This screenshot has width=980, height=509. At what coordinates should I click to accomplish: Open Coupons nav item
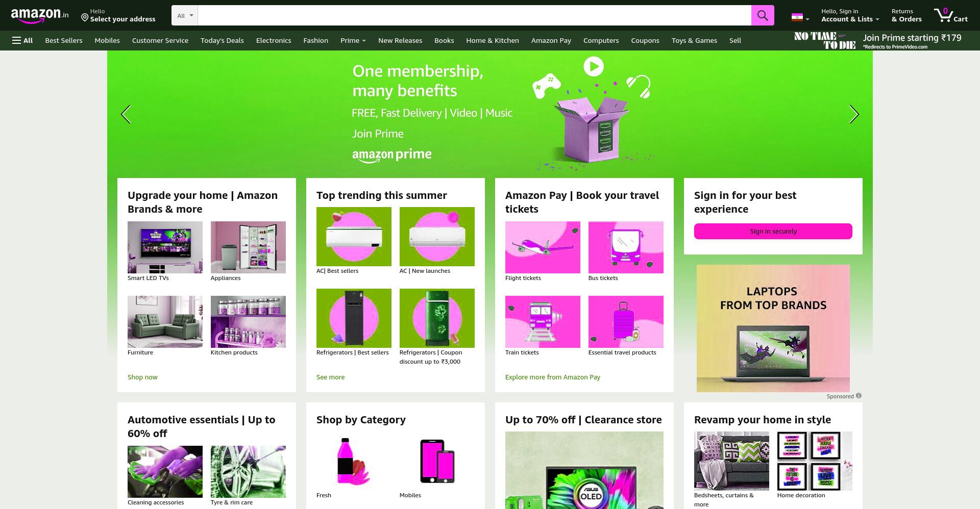tap(645, 40)
